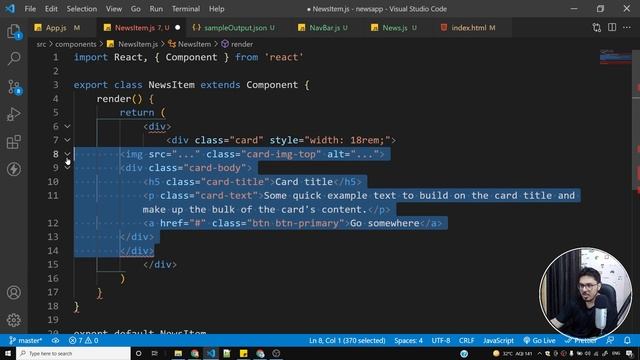The height and width of the screenshot is (360, 640).
Task: Change the Spaces: 4 indentation setting
Action: 408,340
